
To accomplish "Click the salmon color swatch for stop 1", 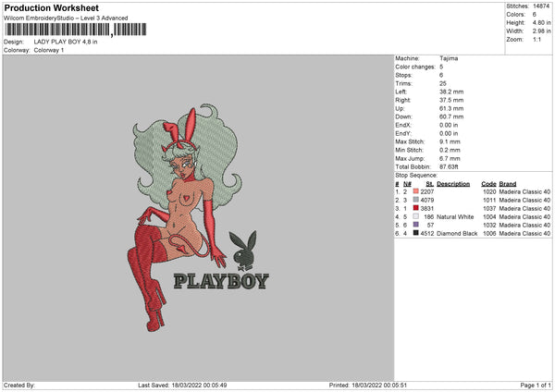I will coord(416,191).
